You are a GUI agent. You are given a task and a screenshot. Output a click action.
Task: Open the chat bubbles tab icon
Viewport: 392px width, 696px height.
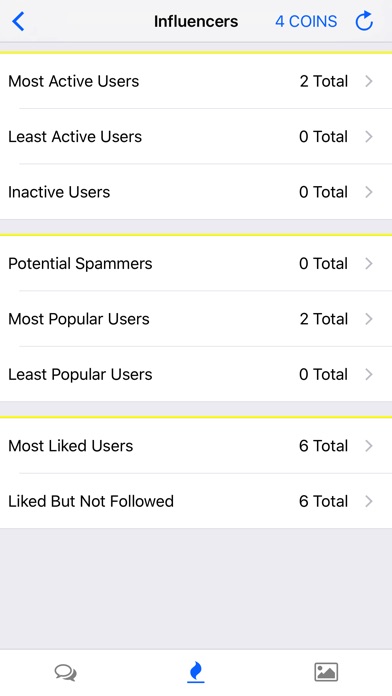[x=66, y=672]
